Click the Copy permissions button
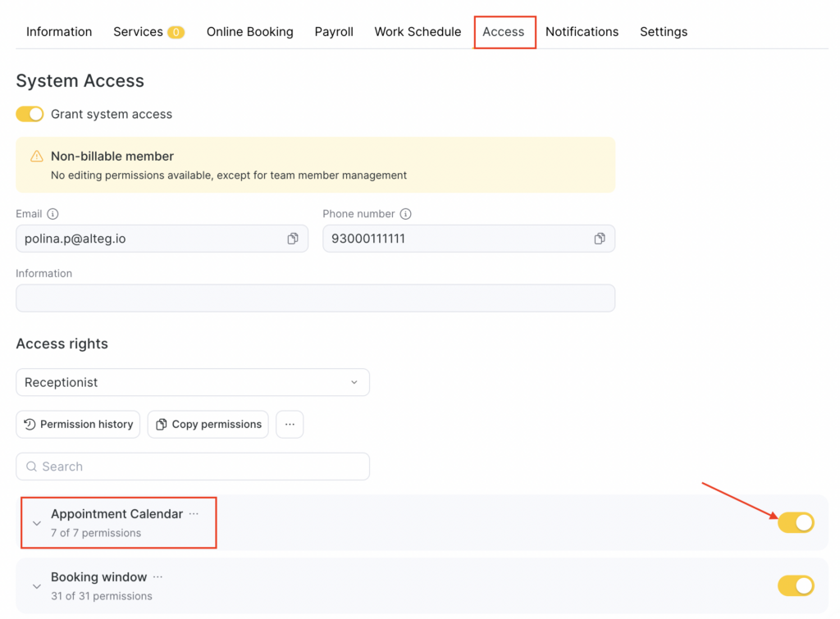Viewport: 840px width, 619px height. (208, 424)
